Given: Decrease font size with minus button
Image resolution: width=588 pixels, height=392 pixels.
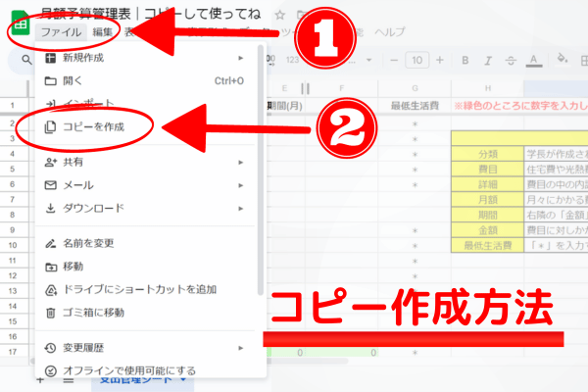Looking at the screenshot, I should coord(394,60).
